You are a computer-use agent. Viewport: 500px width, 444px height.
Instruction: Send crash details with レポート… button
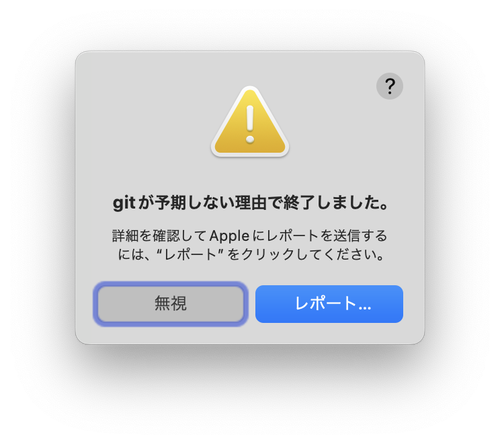point(329,304)
